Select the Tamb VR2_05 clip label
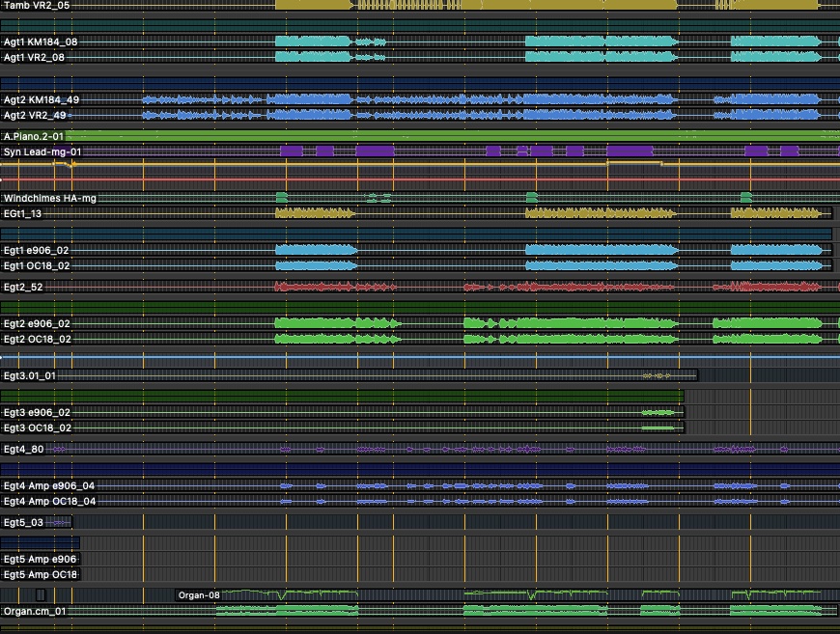 pos(37,6)
